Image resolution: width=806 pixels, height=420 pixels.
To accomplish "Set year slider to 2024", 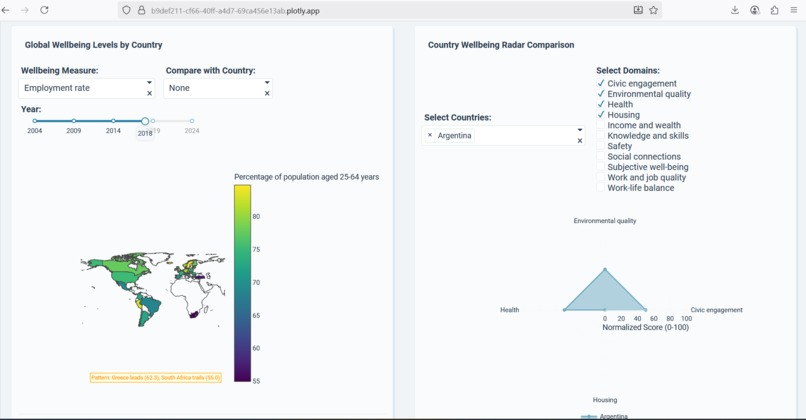I will coord(192,121).
